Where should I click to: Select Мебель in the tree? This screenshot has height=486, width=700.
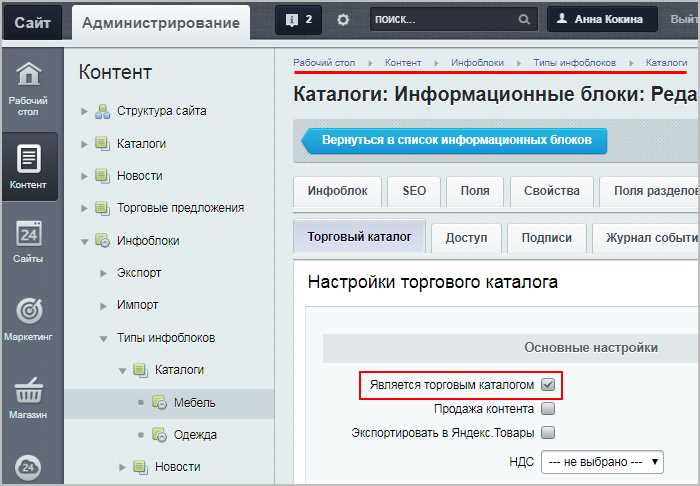(195, 403)
